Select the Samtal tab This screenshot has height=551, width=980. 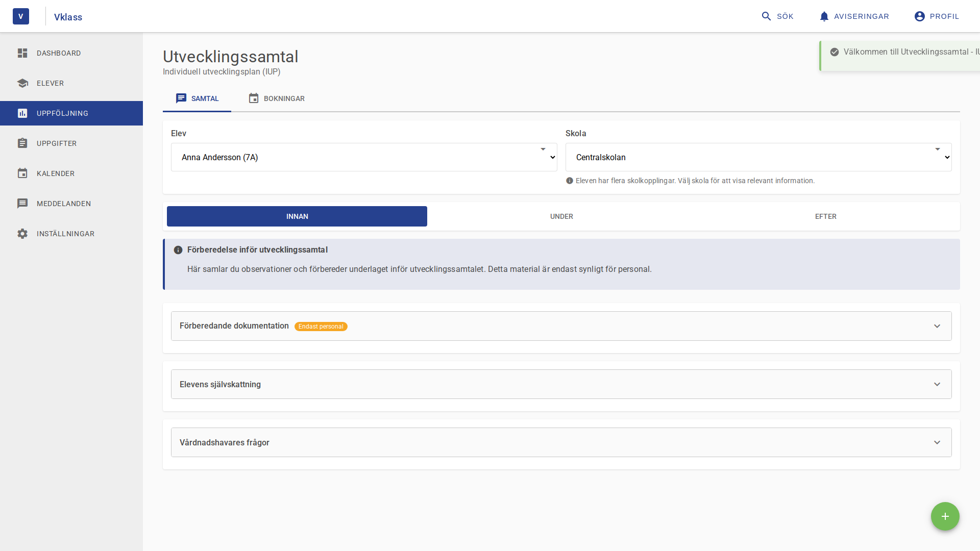tap(197, 98)
